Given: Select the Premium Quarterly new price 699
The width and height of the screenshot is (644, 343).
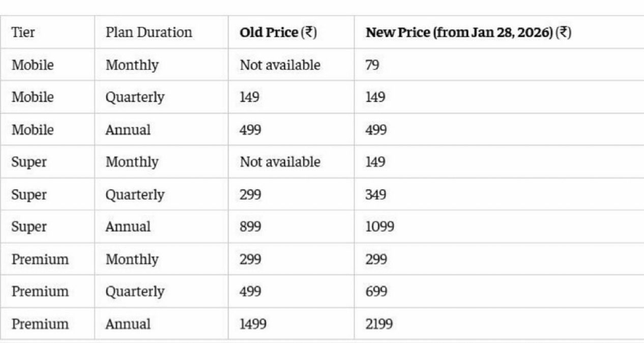Looking at the screenshot, I should click(376, 292).
